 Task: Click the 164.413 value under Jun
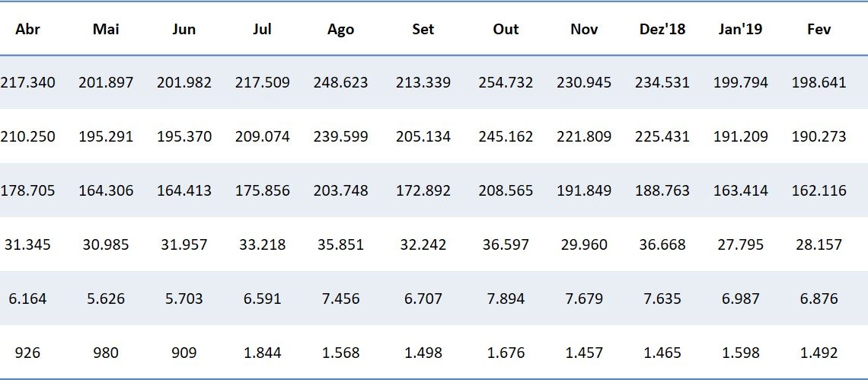(184, 190)
